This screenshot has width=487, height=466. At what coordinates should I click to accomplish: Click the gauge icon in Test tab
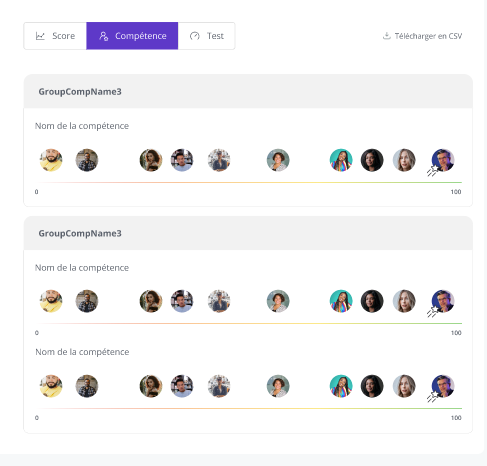point(195,36)
